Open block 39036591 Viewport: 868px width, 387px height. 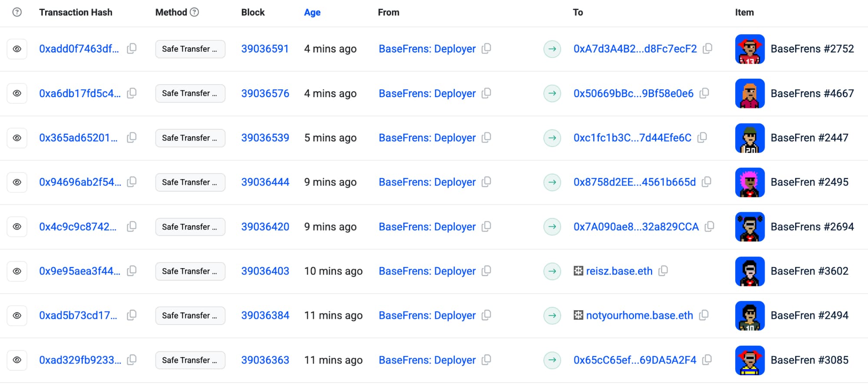click(x=265, y=49)
